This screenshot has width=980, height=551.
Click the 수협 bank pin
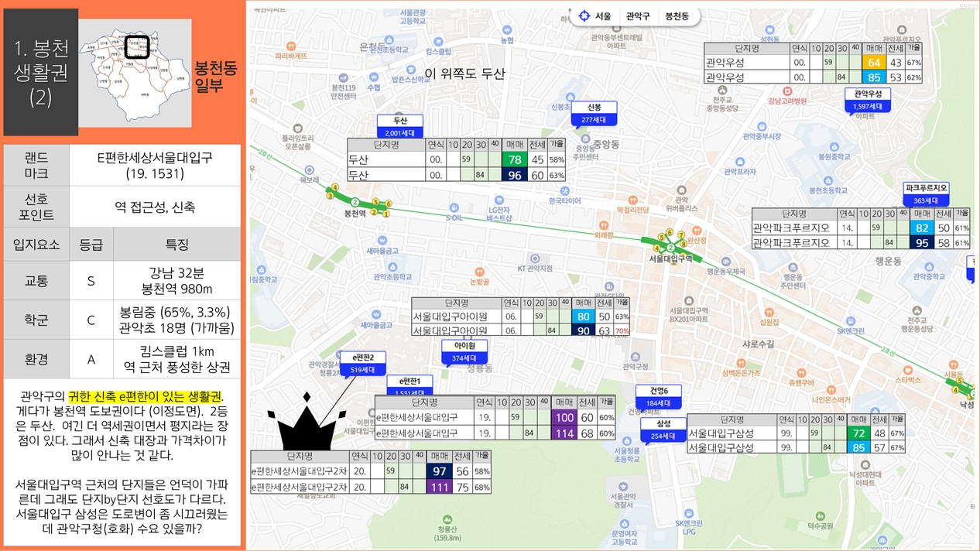click(x=374, y=77)
